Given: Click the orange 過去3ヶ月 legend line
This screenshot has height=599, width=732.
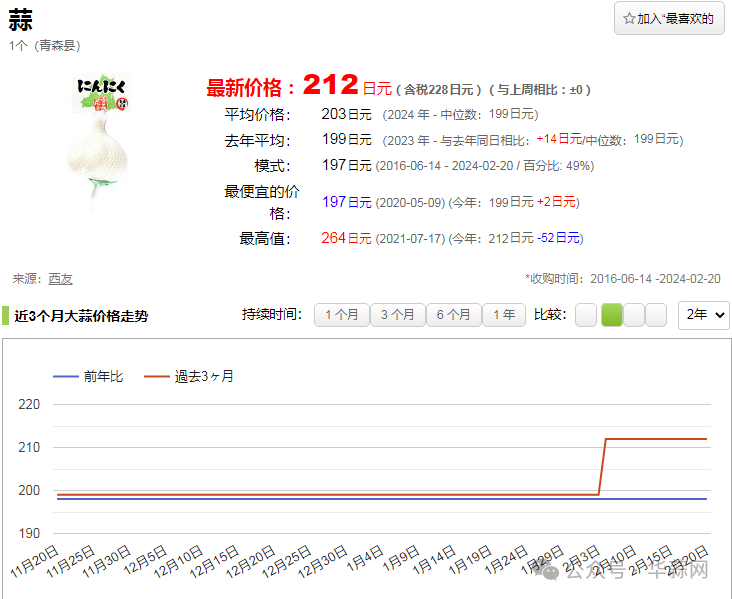Looking at the screenshot, I should (x=157, y=376).
